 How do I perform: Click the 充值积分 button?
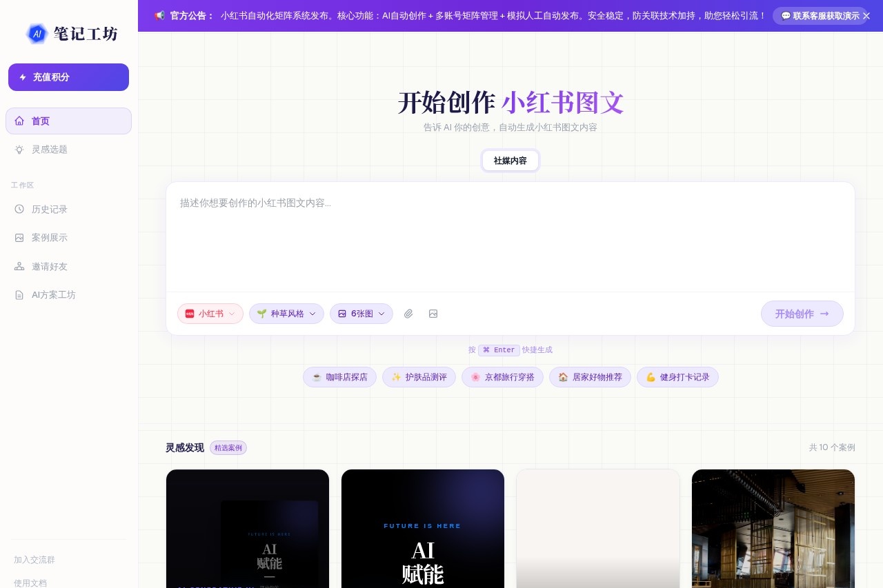[68, 77]
